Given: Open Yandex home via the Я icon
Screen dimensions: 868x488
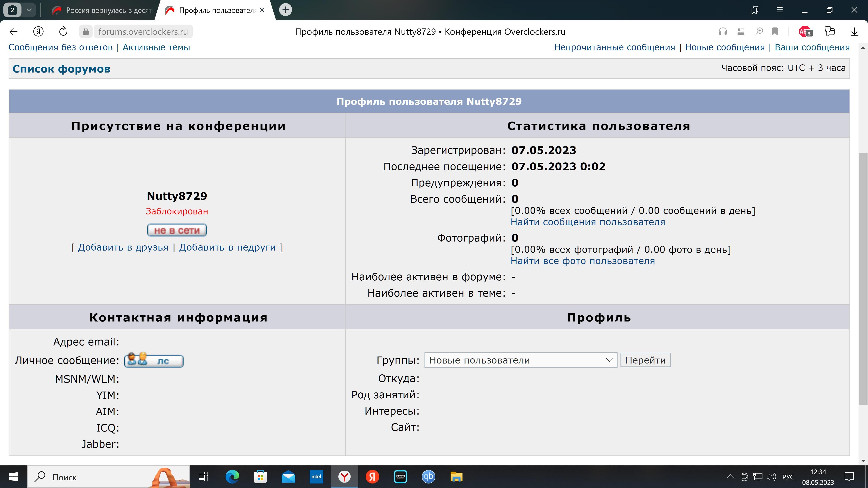Looking at the screenshot, I should tap(38, 32).
